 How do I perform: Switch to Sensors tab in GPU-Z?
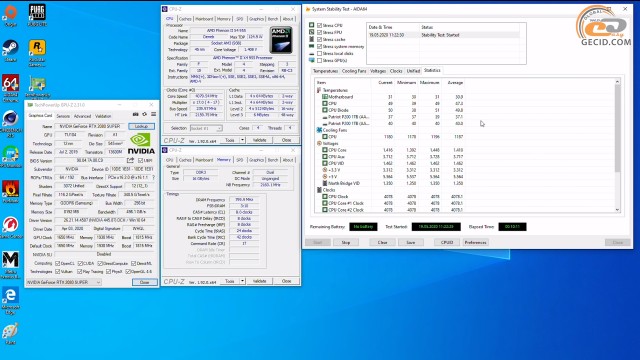pyautogui.click(x=63, y=116)
